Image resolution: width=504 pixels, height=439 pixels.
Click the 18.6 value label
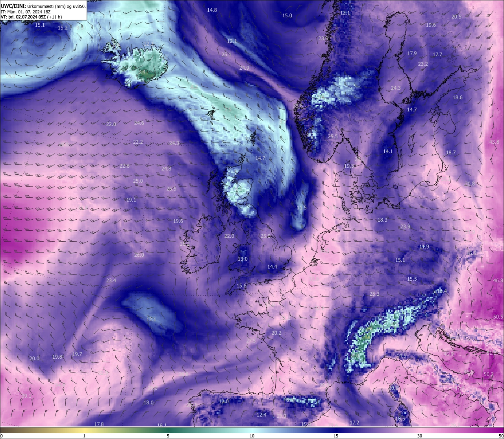[x=458, y=97]
